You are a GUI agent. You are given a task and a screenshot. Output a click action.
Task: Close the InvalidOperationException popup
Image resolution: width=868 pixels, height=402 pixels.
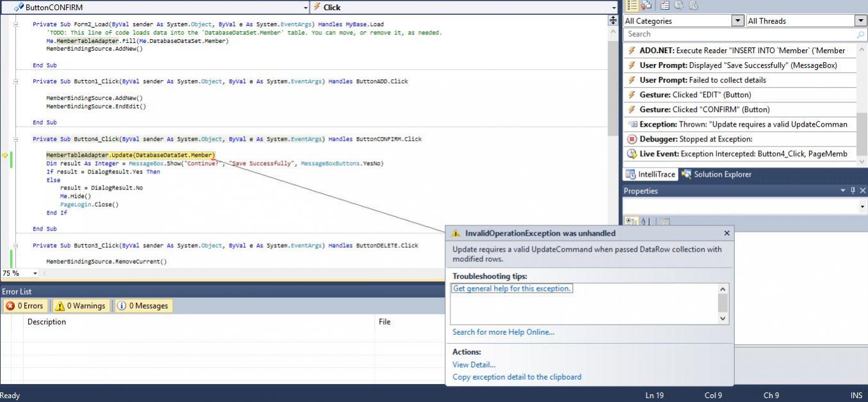coord(726,234)
